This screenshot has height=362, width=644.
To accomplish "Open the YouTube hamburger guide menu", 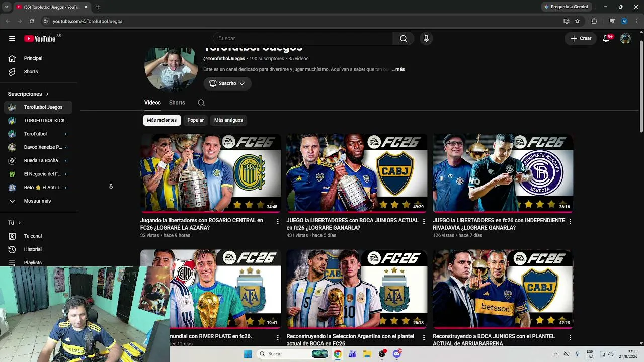I will 12,39.
